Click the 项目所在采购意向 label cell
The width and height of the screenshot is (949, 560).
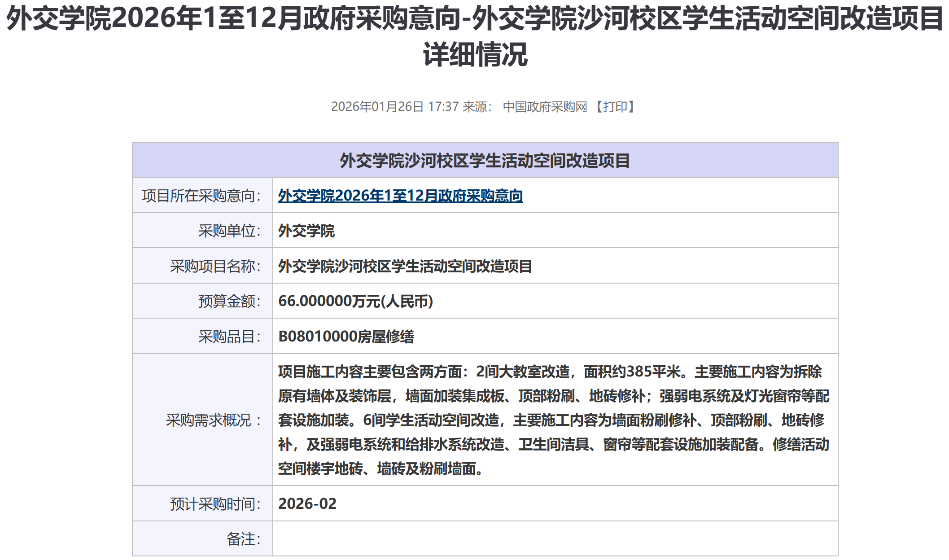pos(201,196)
